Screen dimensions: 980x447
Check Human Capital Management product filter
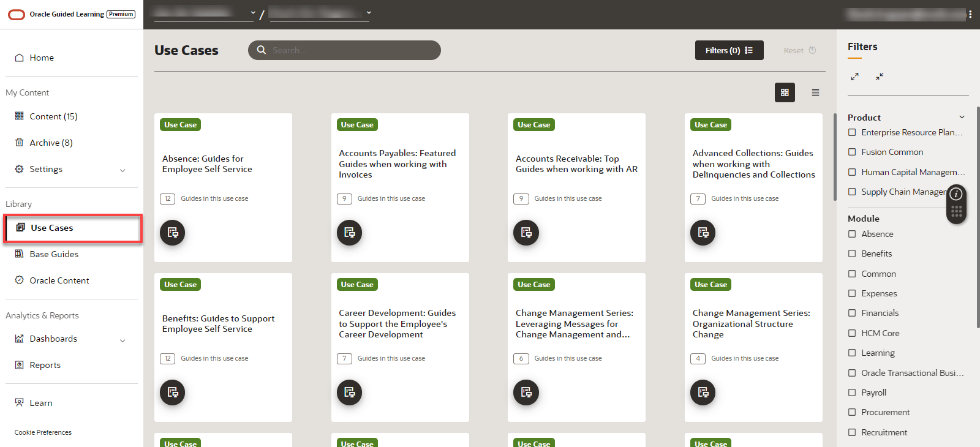(852, 172)
